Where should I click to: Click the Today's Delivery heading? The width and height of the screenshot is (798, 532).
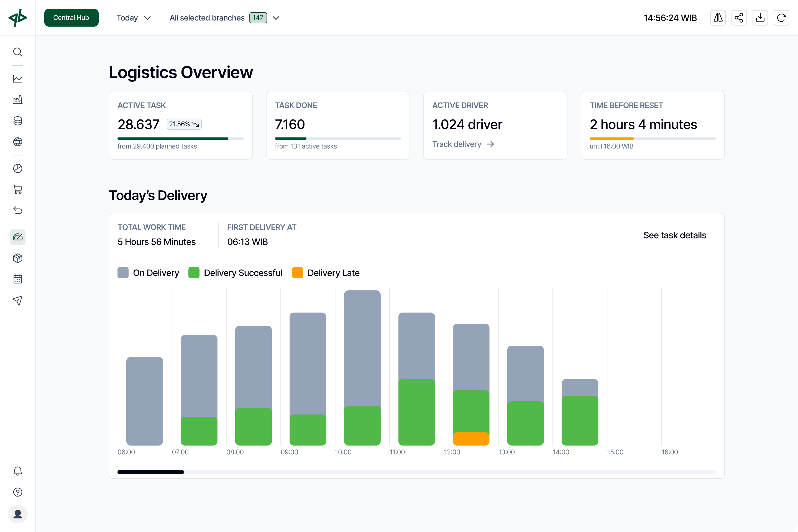158,195
